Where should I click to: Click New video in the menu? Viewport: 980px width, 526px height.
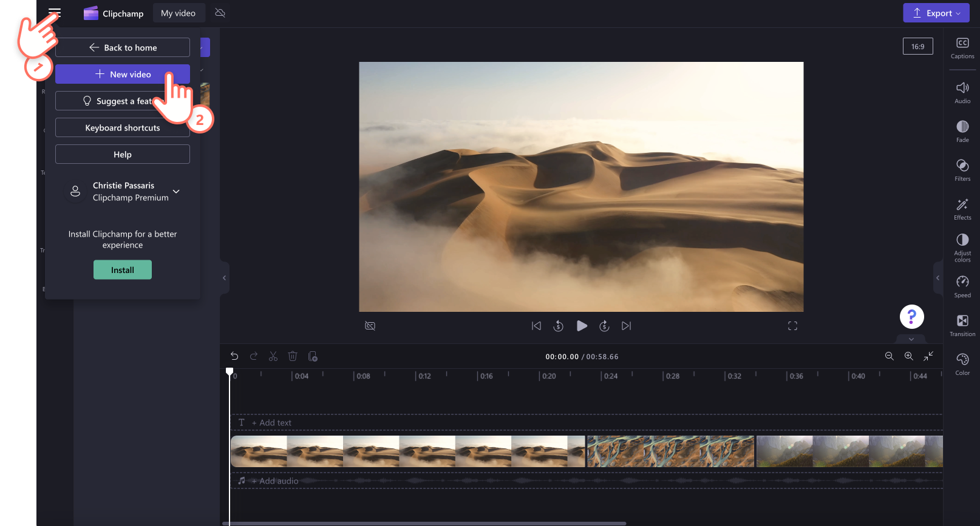123,74
